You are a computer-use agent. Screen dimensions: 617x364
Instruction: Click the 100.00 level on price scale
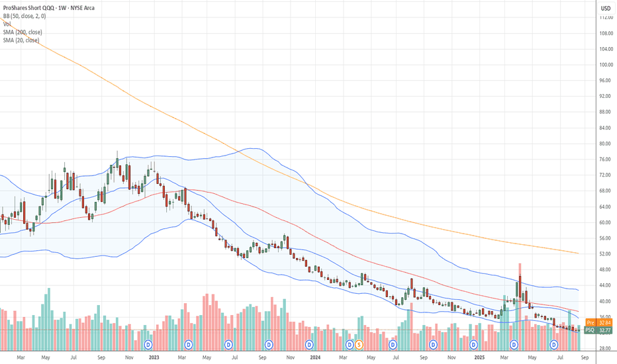pos(606,65)
